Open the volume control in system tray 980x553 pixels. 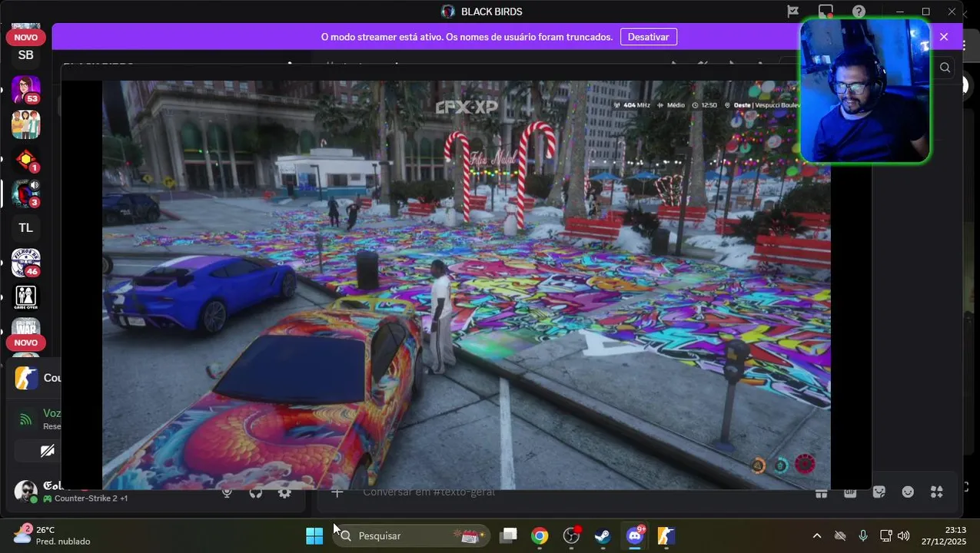(903, 535)
